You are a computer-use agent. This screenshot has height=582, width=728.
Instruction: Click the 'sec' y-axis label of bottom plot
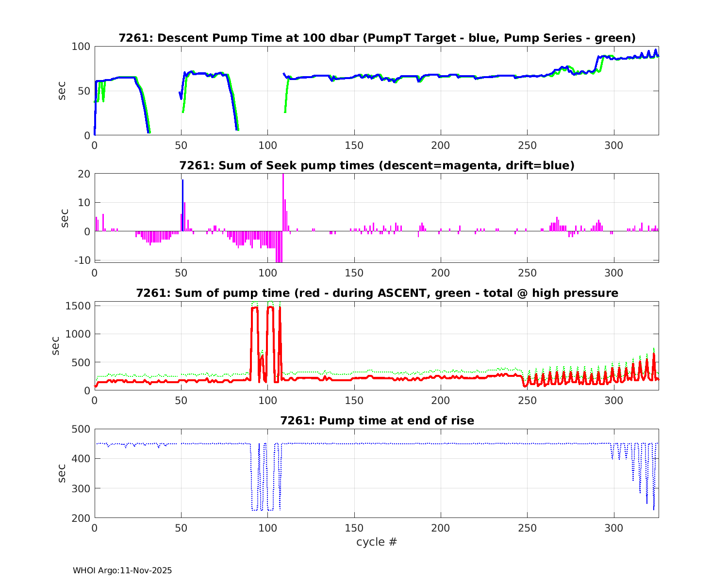(x=62, y=473)
